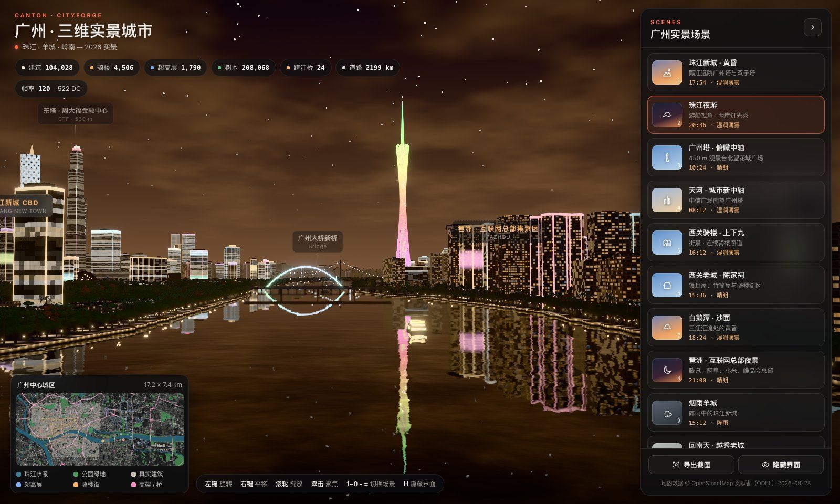Click the 东塔 · 周大福金融中心 landmark label

pos(75,113)
